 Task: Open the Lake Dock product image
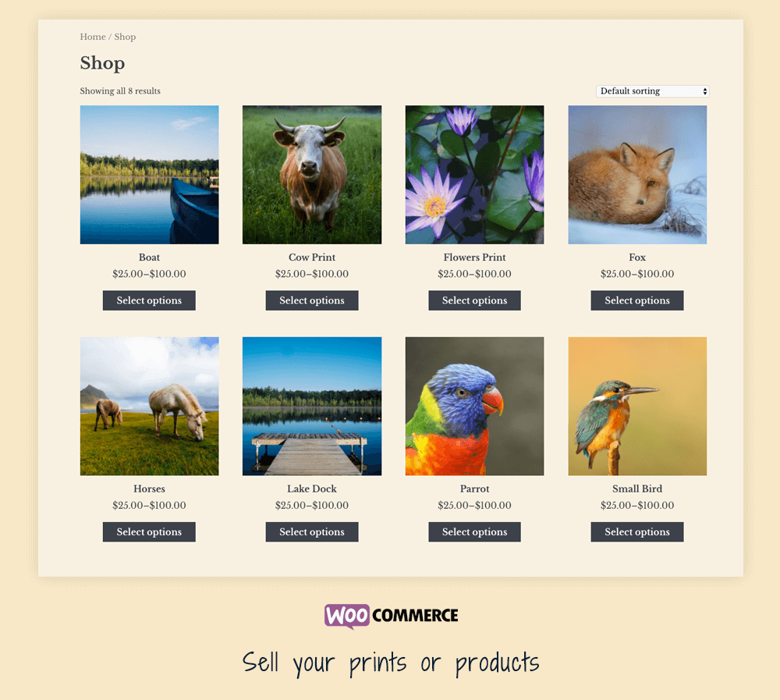click(312, 407)
